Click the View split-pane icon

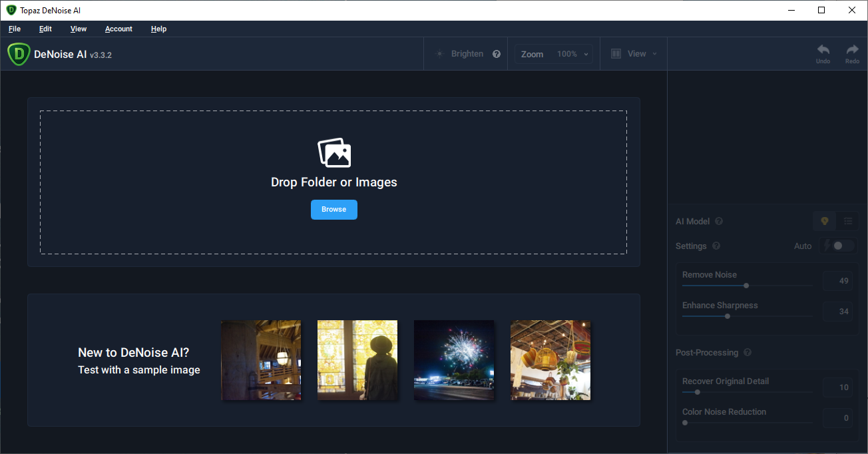pos(616,54)
